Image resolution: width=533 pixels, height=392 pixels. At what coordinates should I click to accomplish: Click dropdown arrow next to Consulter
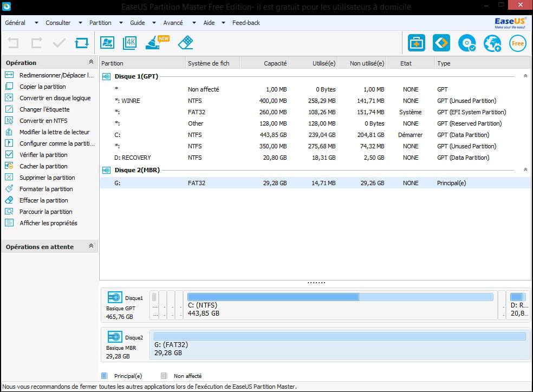(x=80, y=23)
